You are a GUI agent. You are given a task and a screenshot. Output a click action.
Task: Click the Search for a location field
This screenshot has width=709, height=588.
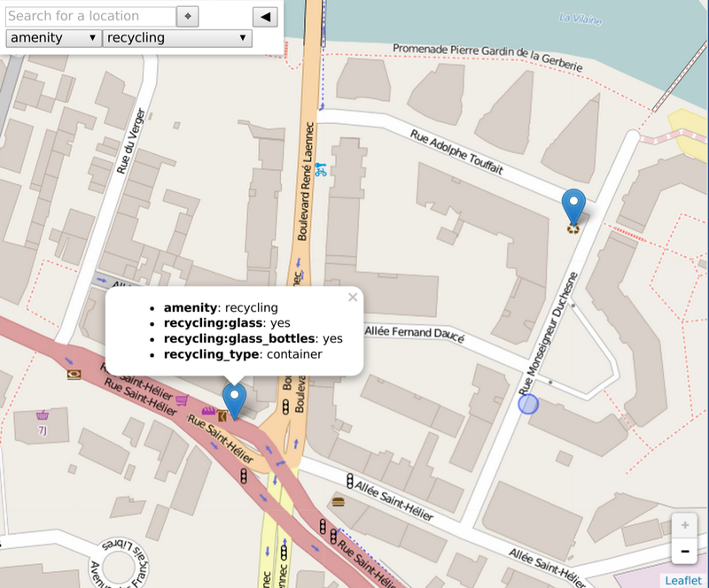[90, 16]
